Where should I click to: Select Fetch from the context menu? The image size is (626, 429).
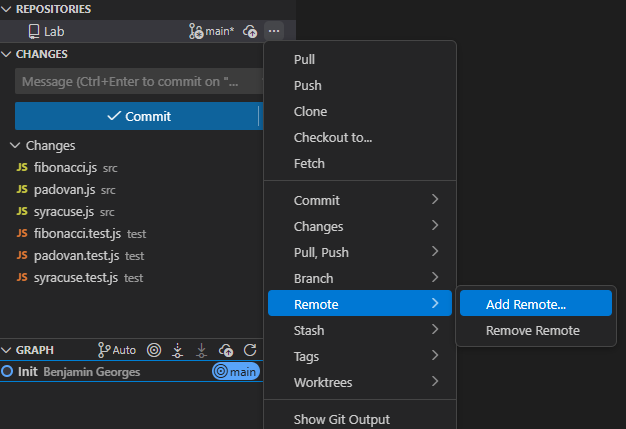pyautogui.click(x=309, y=163)
